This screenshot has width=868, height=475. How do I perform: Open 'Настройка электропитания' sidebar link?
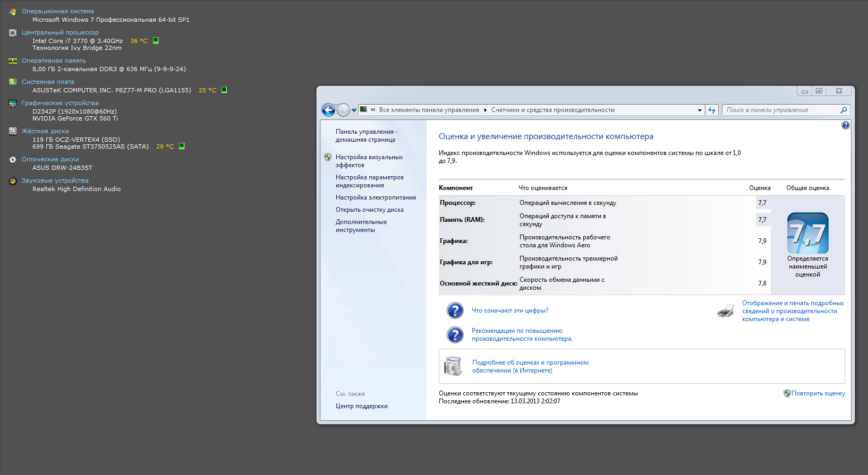point(376,197)
